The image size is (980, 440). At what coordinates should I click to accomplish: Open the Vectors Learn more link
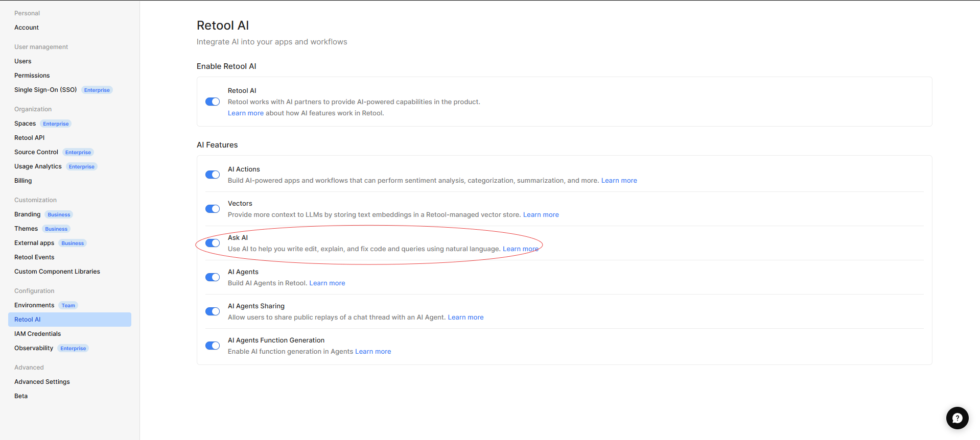tap(541, 215)
